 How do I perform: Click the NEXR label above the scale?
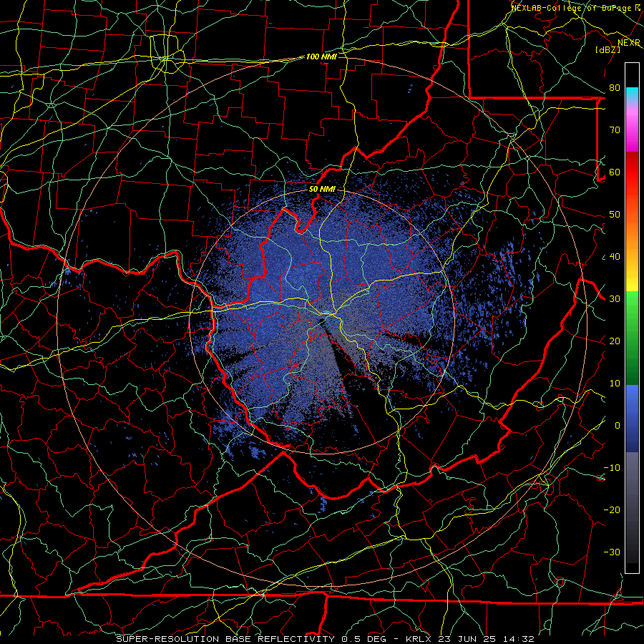click(x=629, y=43)
